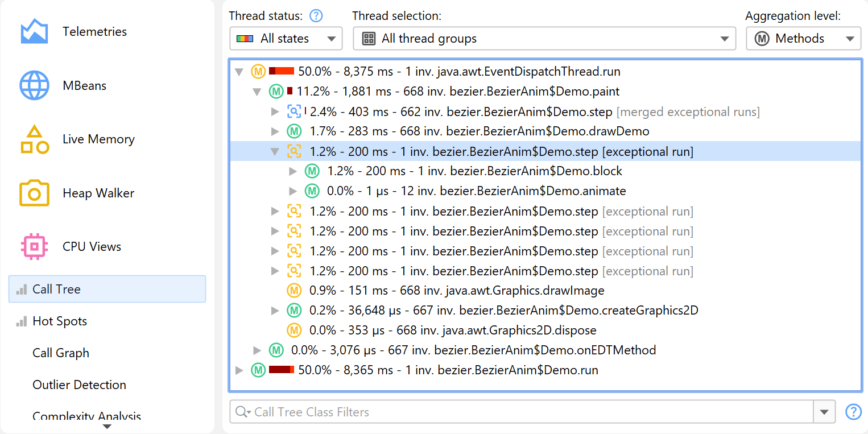
Task: Switch to the Call Graph view
Action: click(61, 353)
